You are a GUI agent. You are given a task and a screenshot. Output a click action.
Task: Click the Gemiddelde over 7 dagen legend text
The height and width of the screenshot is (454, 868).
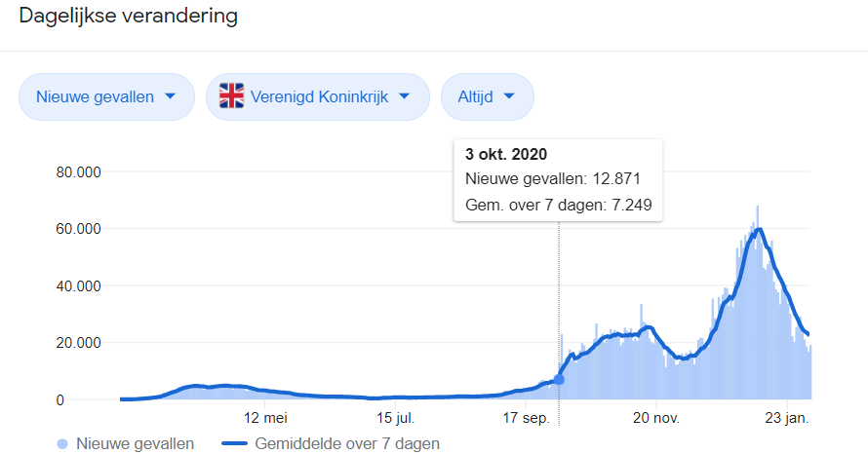click(347, 443)
